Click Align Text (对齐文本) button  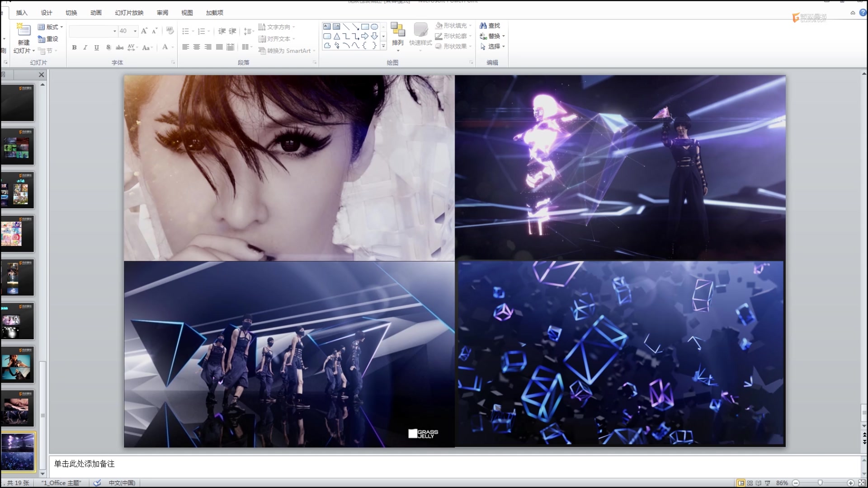[276, 39]
